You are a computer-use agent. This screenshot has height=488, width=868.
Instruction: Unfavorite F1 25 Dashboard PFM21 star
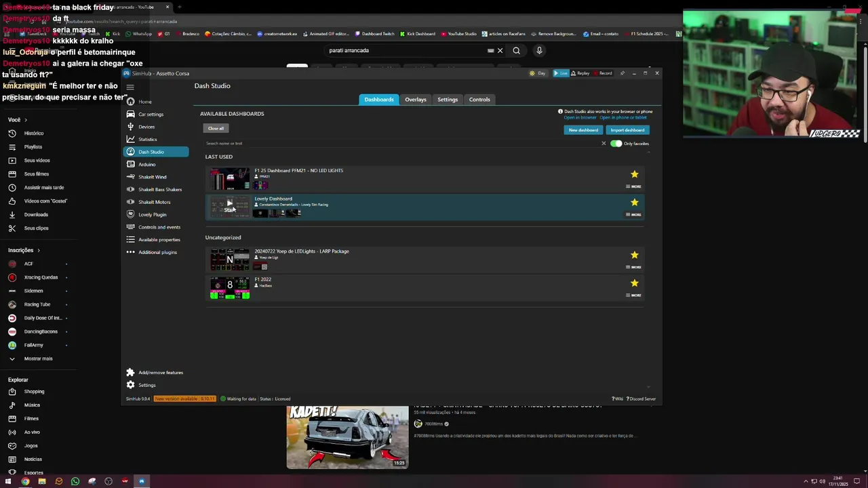(x=635, y=174)
